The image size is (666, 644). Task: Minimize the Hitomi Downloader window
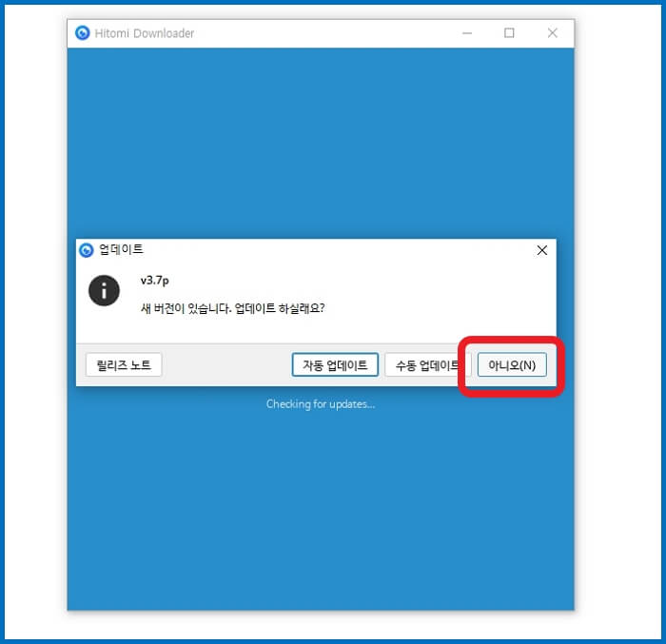pos(467,33)
